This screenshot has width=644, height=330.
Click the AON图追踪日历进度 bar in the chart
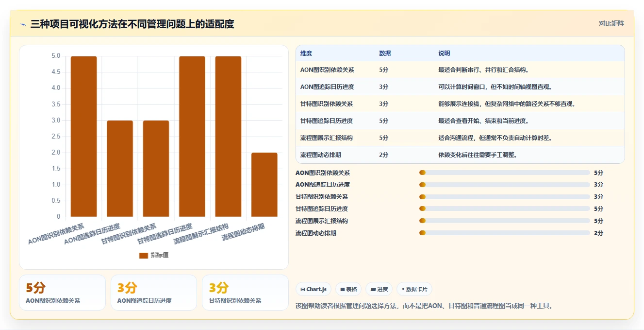click(x=120, y=169)
